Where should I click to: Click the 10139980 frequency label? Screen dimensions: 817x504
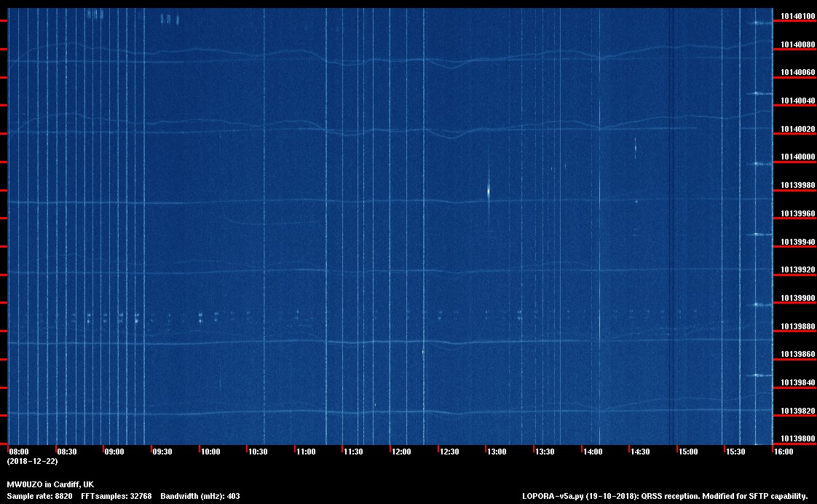(797, 186)
